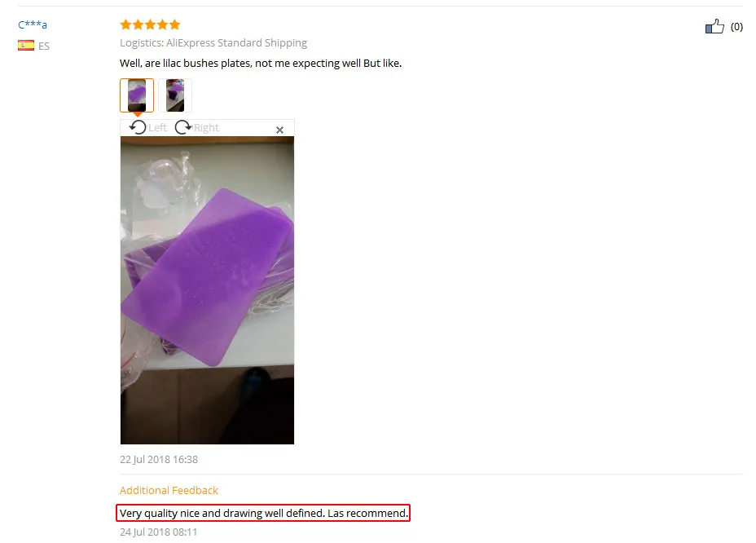The image size is (756, 543).
Task: Click the ES country code label
Action: click(44, 46)
